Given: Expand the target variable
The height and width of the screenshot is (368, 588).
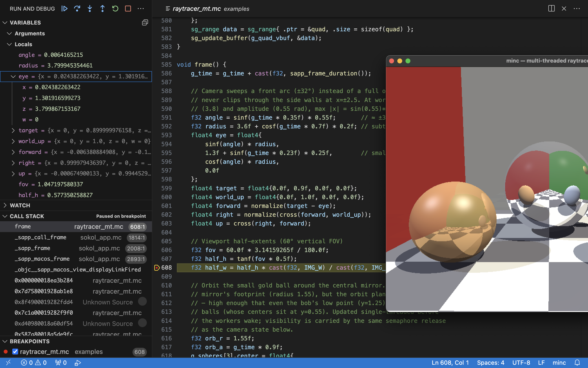Looking at the screenshot, I should coord(13,130).
